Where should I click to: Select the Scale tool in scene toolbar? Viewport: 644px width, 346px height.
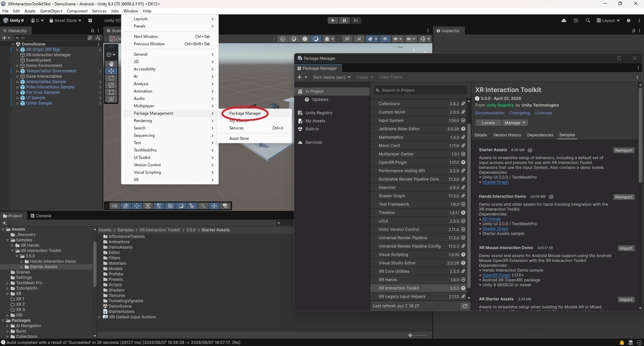(x=112, y=85)
